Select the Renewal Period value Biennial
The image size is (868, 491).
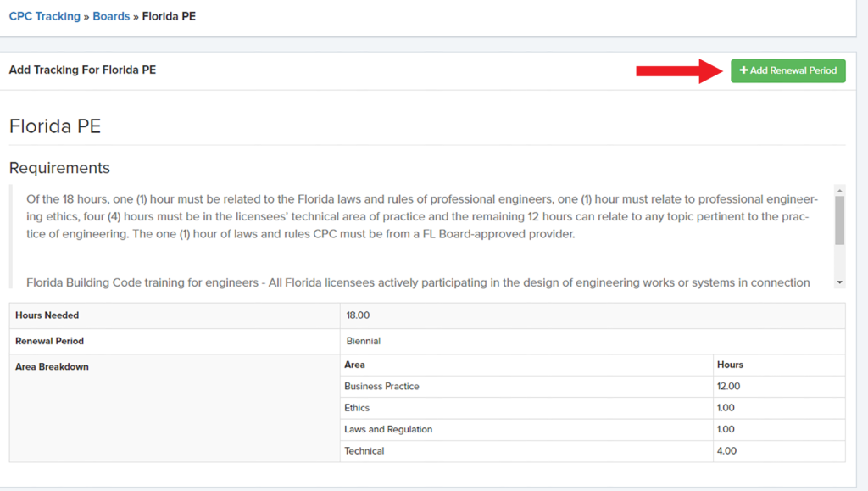point(362,341)
